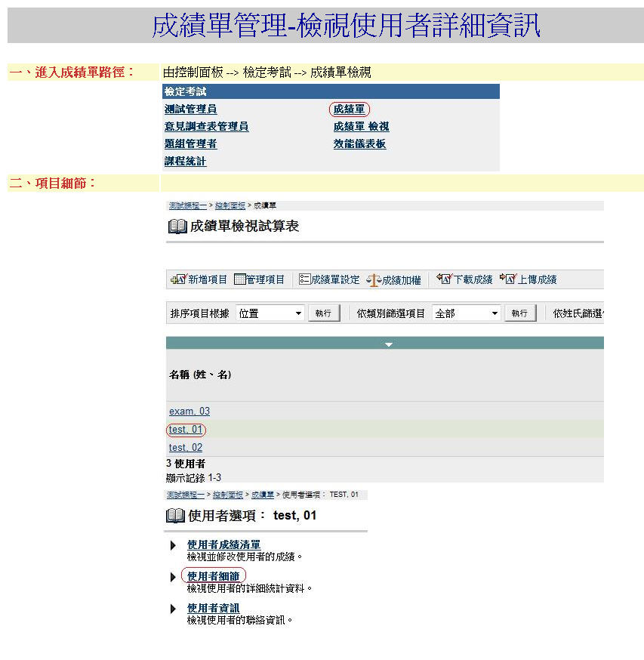Click the 新增項目 (add item) icon
This screenshot has width=644, height=660.
point(178,279)
